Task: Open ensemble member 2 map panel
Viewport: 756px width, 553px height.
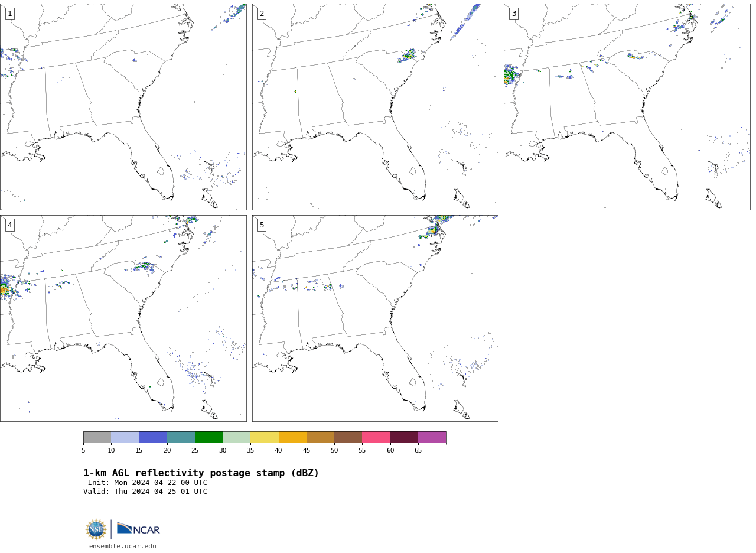Action: point(375,107)
